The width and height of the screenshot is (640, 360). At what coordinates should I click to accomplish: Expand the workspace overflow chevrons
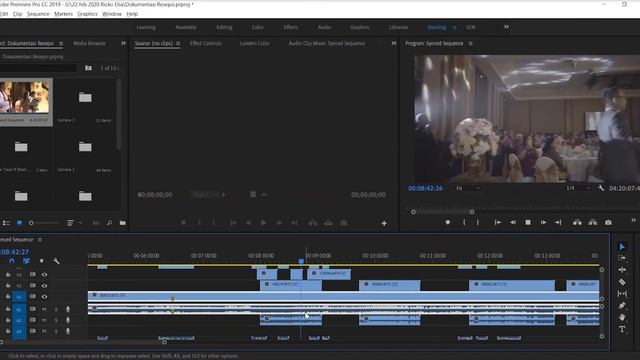(506, 27)
